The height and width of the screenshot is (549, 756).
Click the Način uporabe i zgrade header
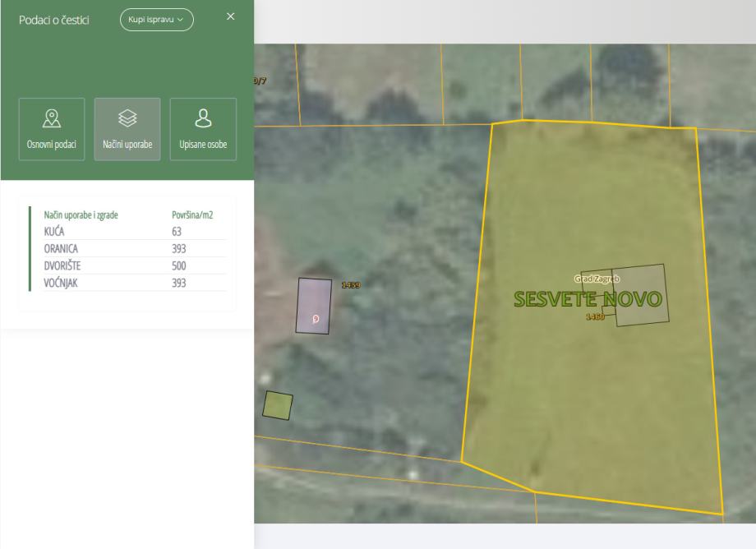click(x=81, y=215)
